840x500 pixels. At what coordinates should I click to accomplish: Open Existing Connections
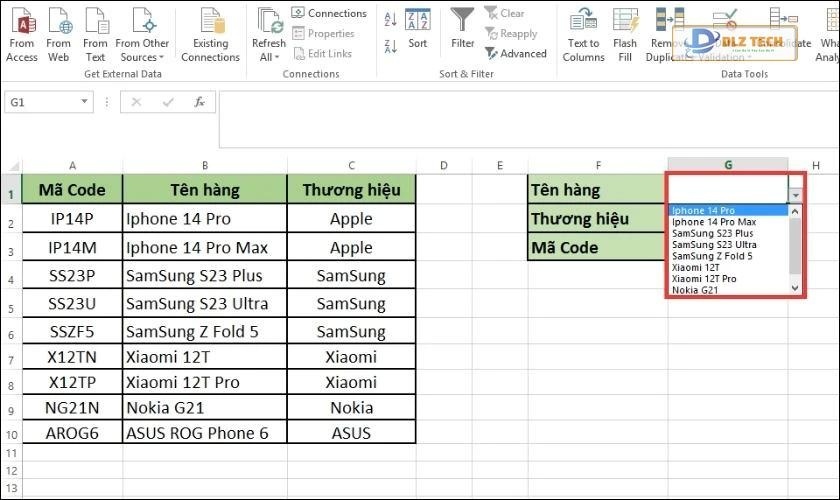pos(210,22)
